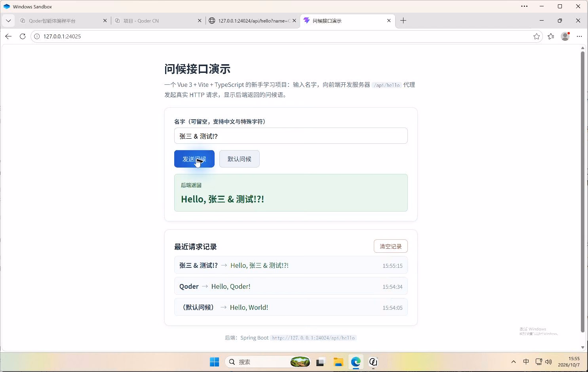Image resolution: width=588 pixels, height=372 pixels.
Task: Open the network status tray icon
Action: (x=539, y=362)
